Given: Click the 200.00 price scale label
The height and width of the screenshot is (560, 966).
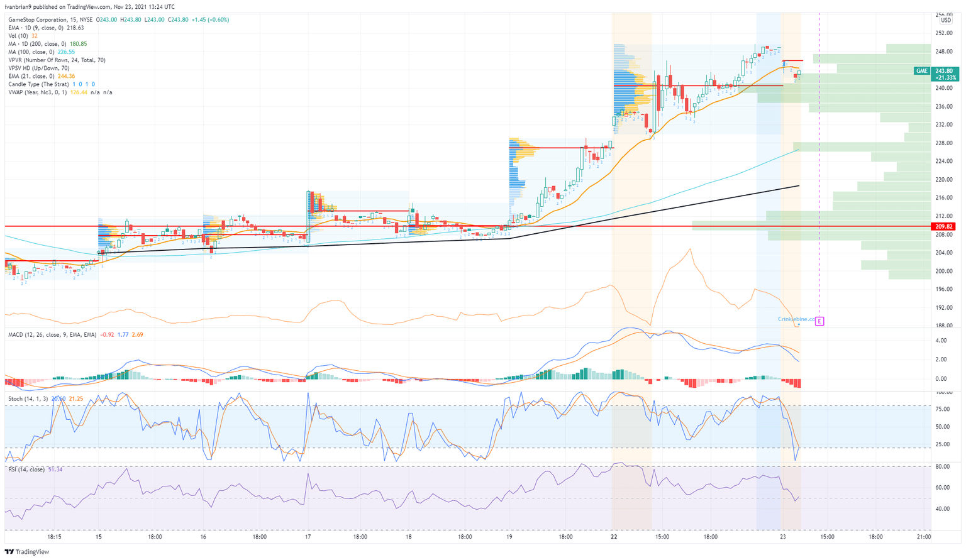Looking at the screenshot, I should (944, 272).
